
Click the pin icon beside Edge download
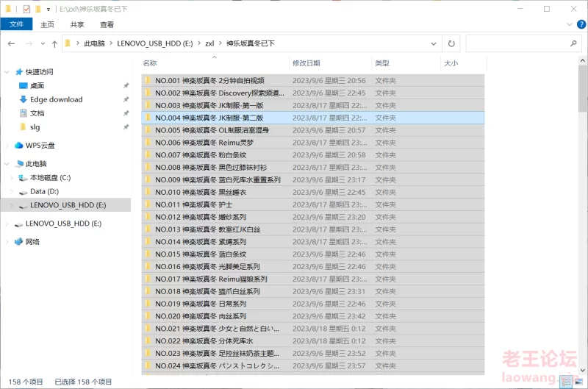[x=126, y=99]
